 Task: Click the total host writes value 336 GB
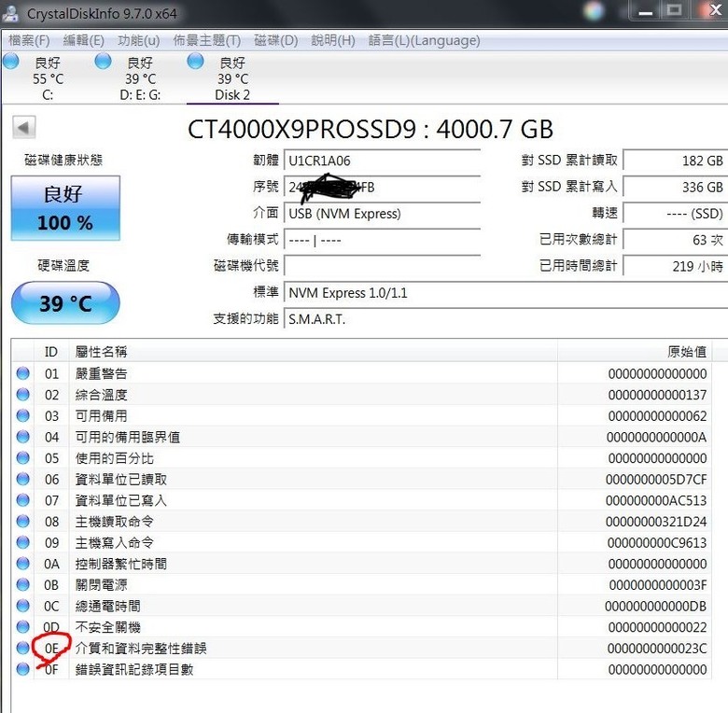pyautogui.click(x=675, y=187)
